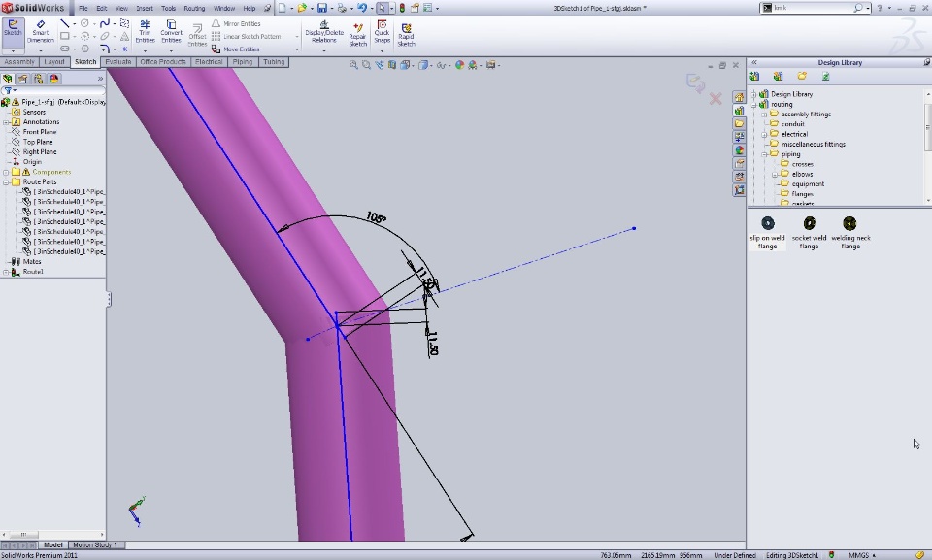
Task: Click Add File Location icon
Action: click(x=778, y=76)
